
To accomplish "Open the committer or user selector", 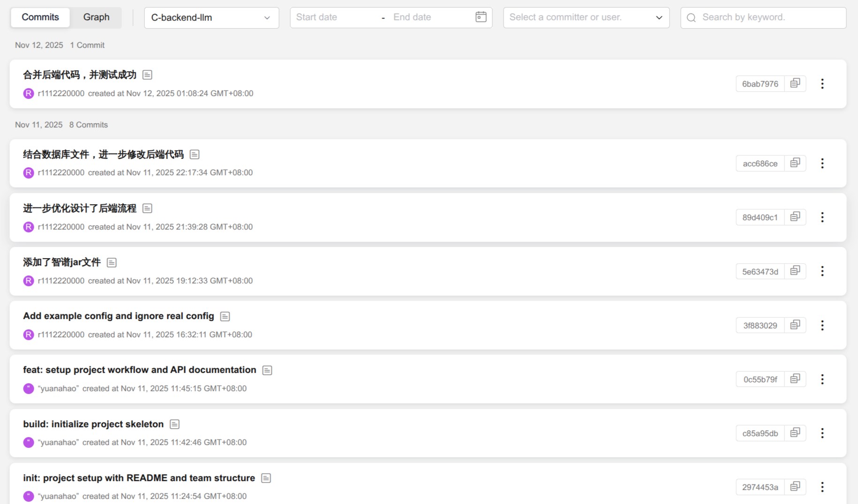I will point(586,18).
